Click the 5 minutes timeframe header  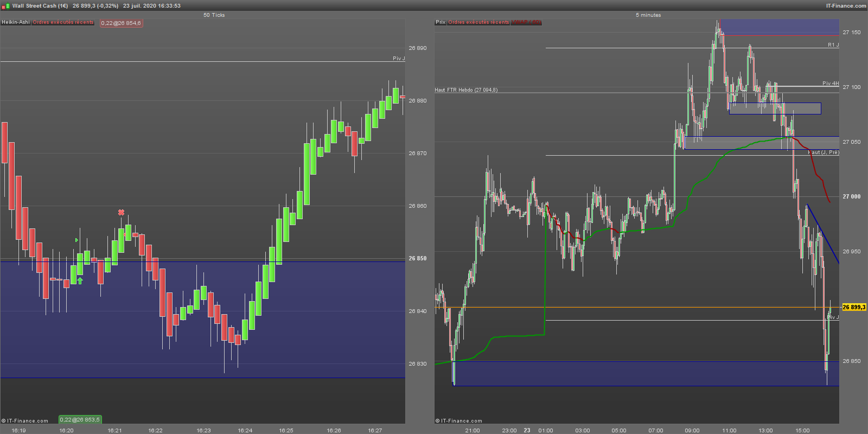pyautogui.click(x=648, y=15)
